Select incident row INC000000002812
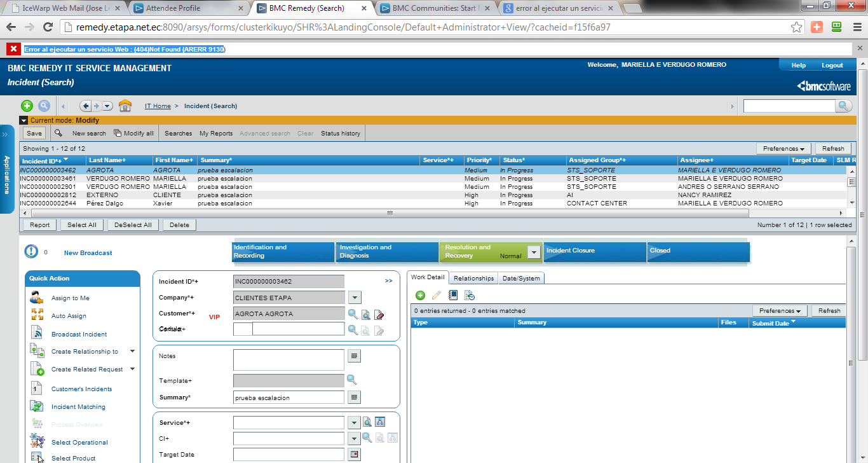This screenshot has width=868, height=463. tap(434, 195)
